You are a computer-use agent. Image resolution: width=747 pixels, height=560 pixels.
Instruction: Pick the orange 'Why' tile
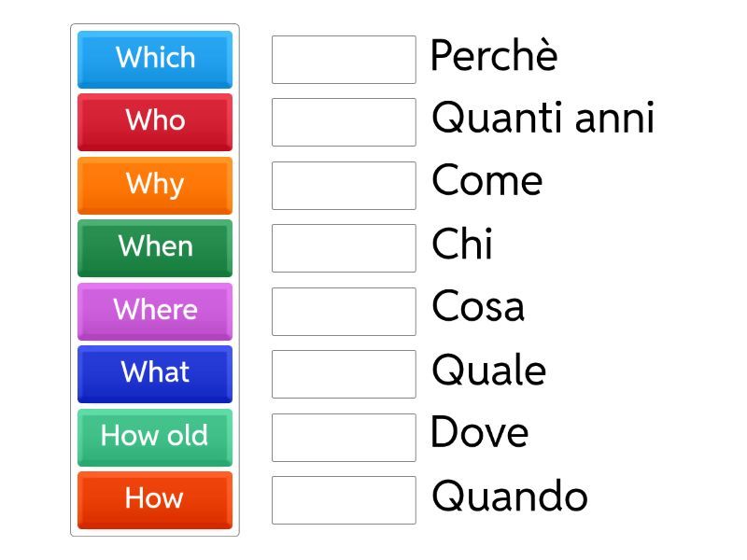pyautogui.click(x=155, y=185)
